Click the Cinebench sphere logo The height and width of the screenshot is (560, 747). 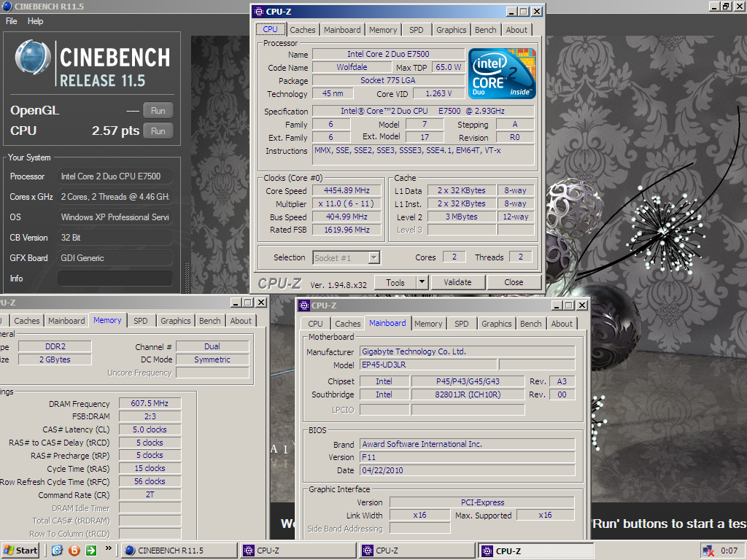[x=33, y=58]
